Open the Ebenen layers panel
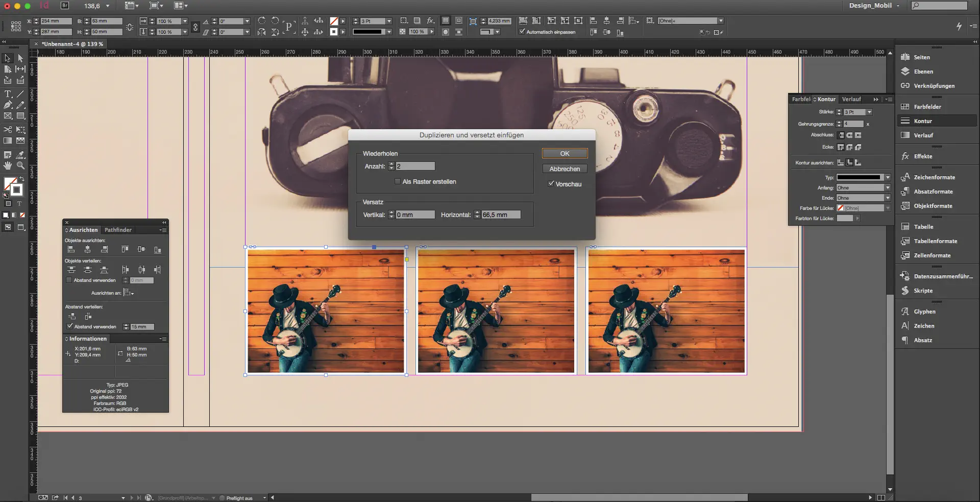980x502 pixels. click(923, 71)
